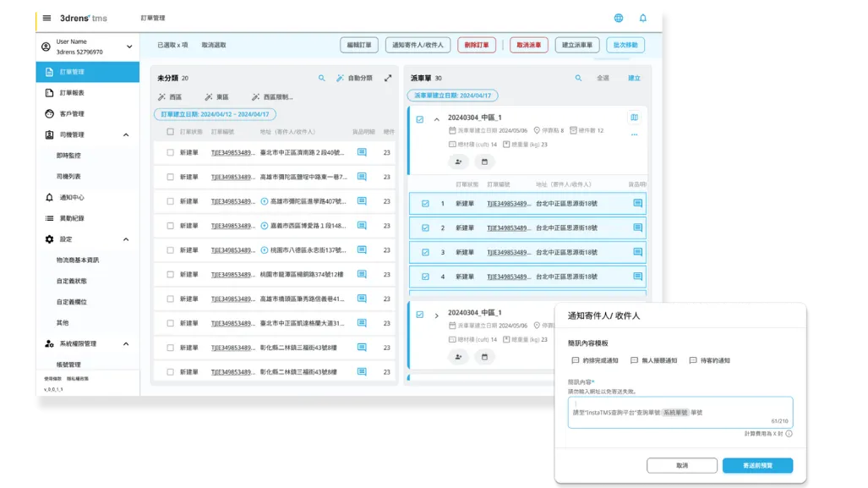The image size is (868, 488).
Task: Click 取消 in the notify dialog
Action: coord(682,465)
